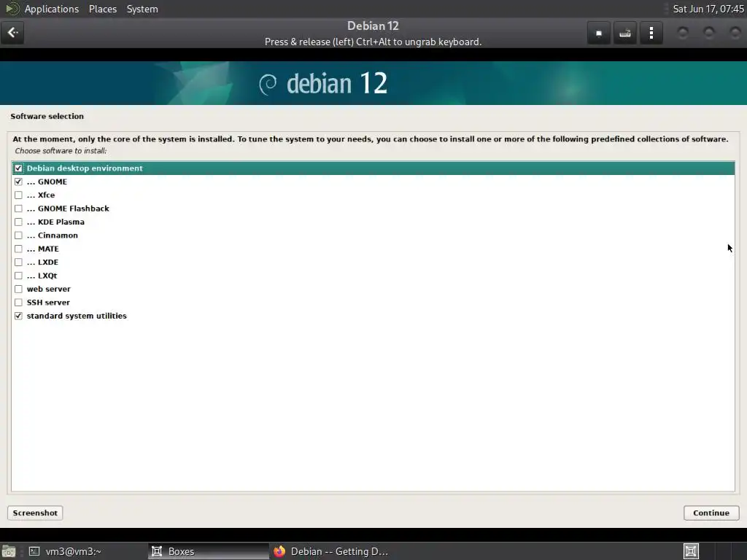Viewport: 747px width, 560px height.
Task: Click the 'Debian 12' window title
Action: point(373,26)
